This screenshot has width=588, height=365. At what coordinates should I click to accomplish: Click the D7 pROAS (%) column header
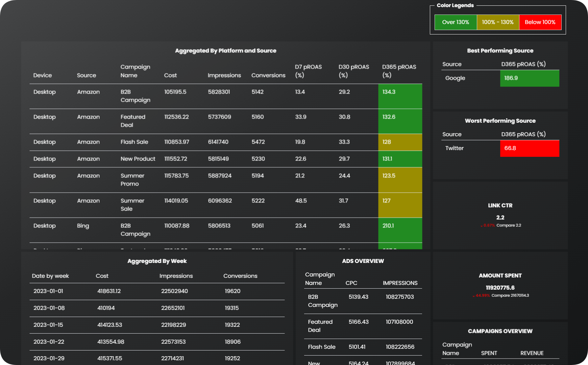coord(308,71)
